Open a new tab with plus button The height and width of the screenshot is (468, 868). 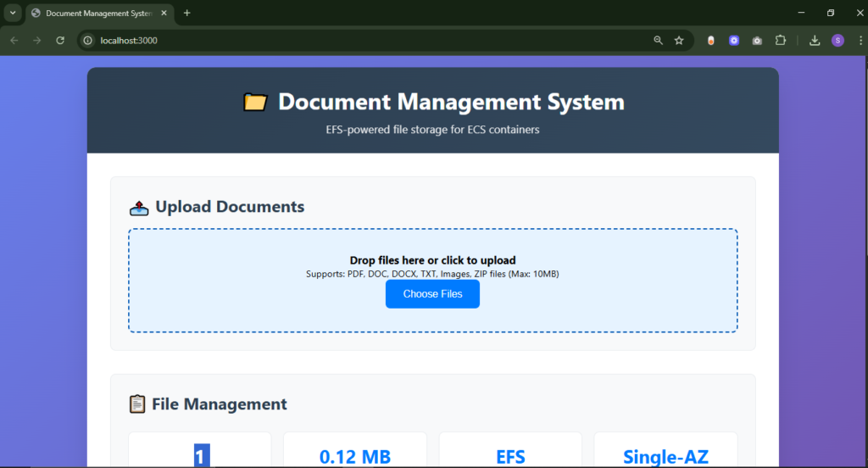coord(187,13)
